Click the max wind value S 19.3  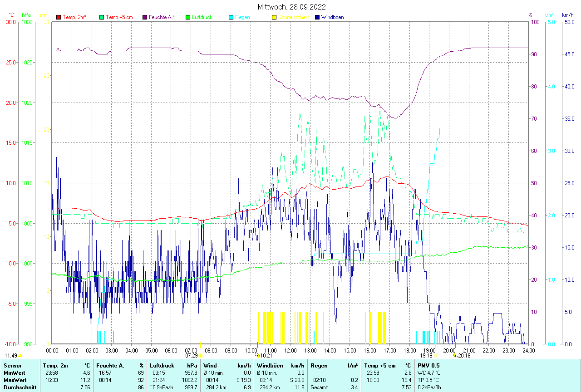(243, 380)
